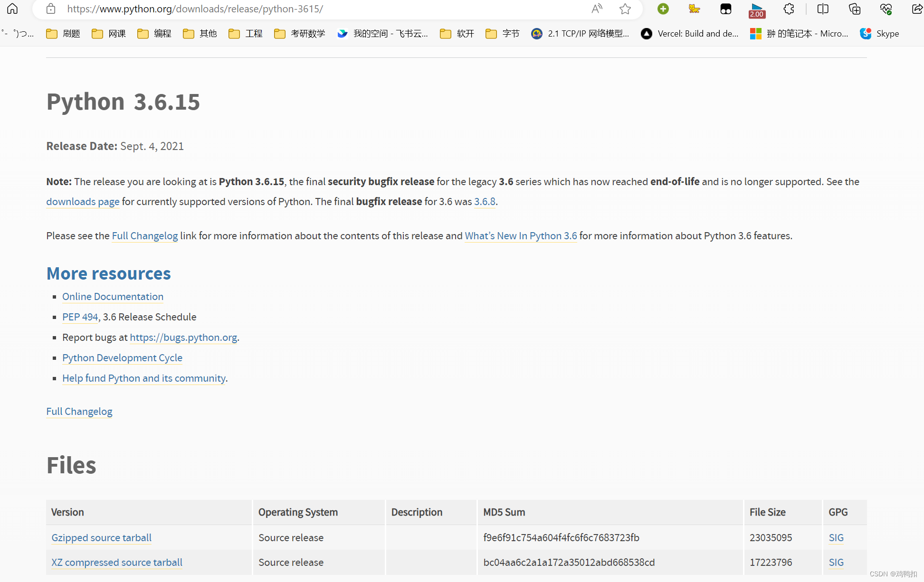This screenshot has width=924, height=582.
Task: Click the Share icon
Action: (x=917, y=9)
